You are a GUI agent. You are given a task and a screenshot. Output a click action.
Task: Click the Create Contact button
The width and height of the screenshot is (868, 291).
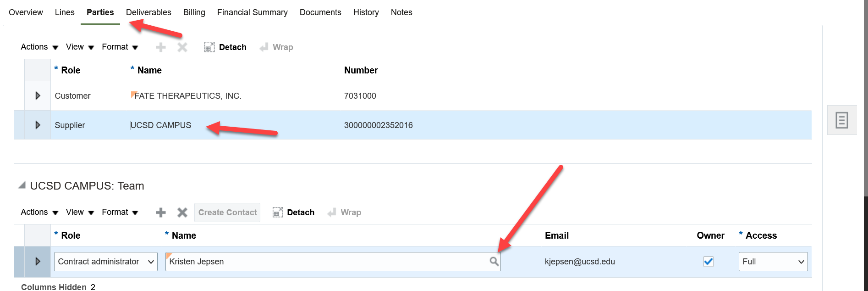coord(227,213)
